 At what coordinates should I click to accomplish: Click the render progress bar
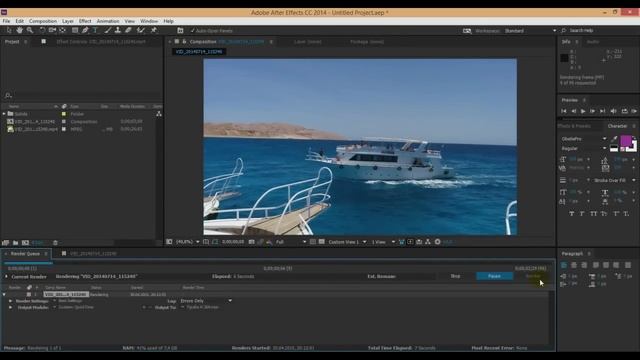click(x=277, y=263)
